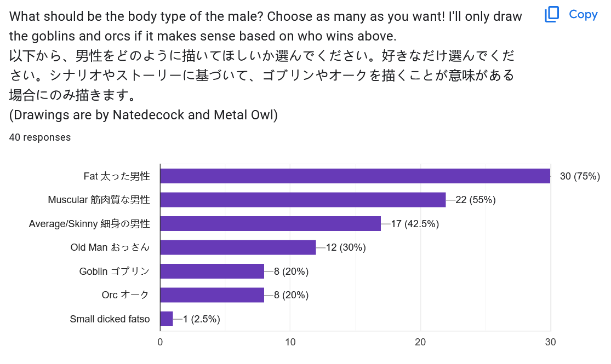Select the Old Man bar
611x364 pixels.
click(x=238, y=247)
